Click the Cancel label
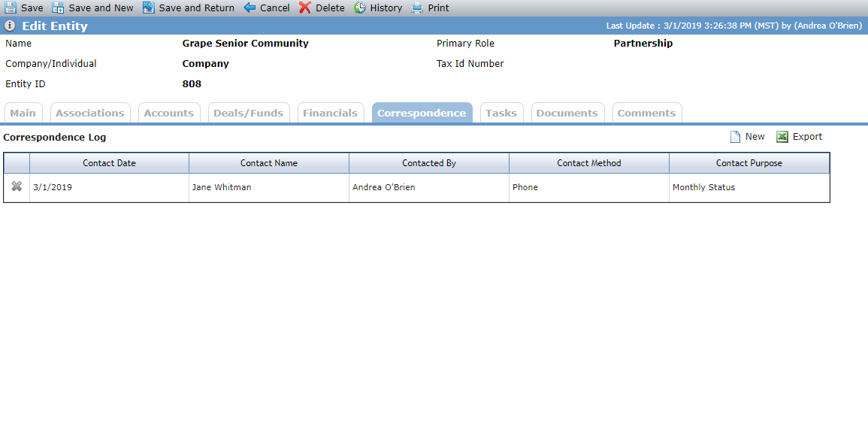This screenshot has height=424, width=868. click(x=275, y=8)
